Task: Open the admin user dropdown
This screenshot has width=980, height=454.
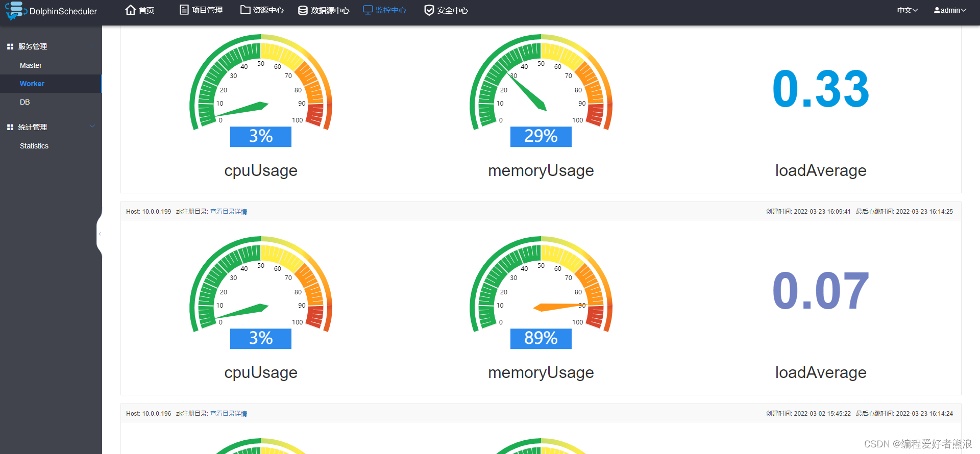Action: pyautogui.click(x=950, y=10)
